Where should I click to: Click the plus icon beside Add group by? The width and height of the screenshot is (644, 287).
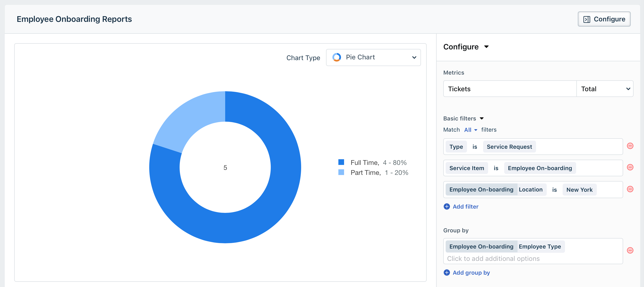point(447,273)
